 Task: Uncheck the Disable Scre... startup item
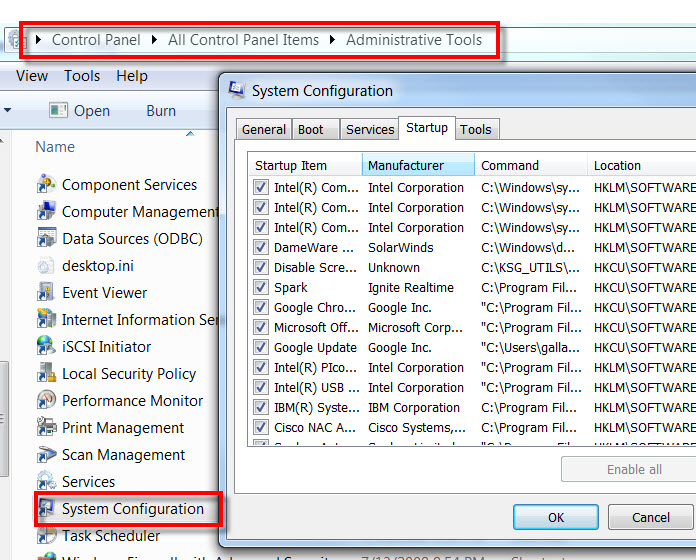pos(261,267)
